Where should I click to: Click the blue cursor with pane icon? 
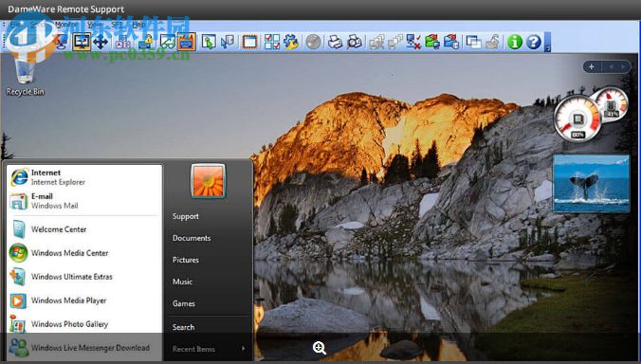[x=228, y=42]
